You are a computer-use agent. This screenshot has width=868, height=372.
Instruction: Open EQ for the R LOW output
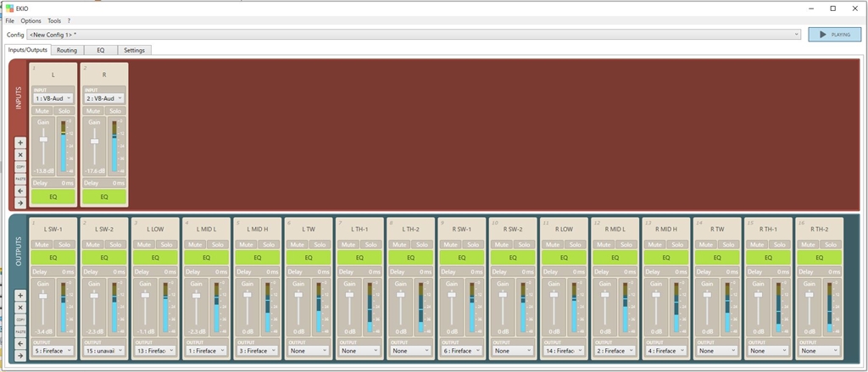(x=563, y=258)
